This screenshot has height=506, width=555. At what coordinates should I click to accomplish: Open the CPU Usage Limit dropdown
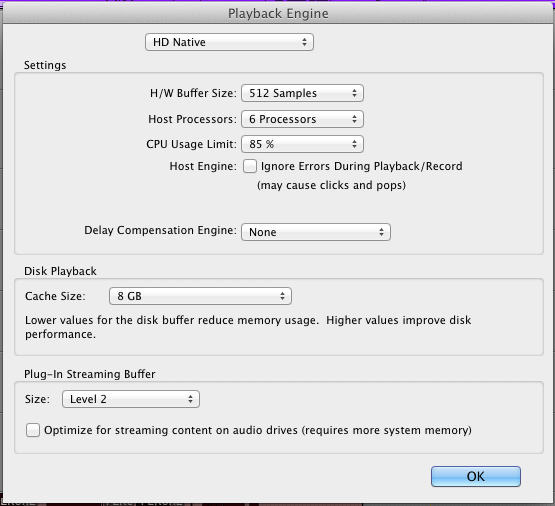[x=302, y=144]
